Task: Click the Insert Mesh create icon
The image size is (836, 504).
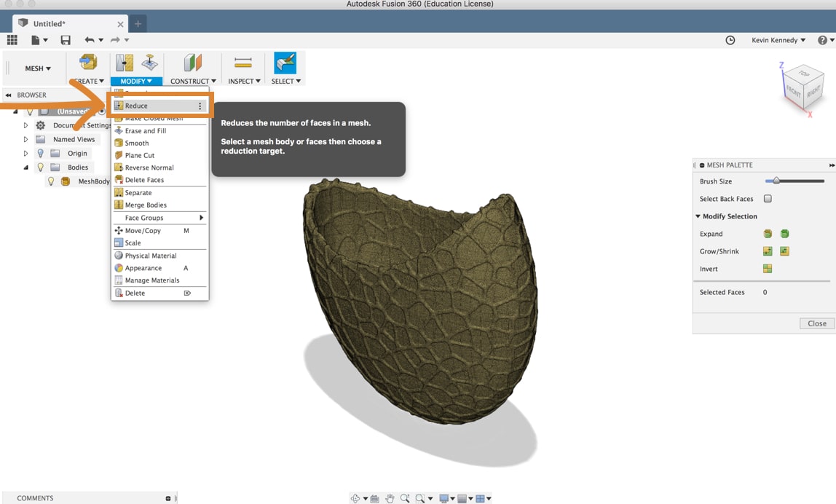Action: [88, 63]
